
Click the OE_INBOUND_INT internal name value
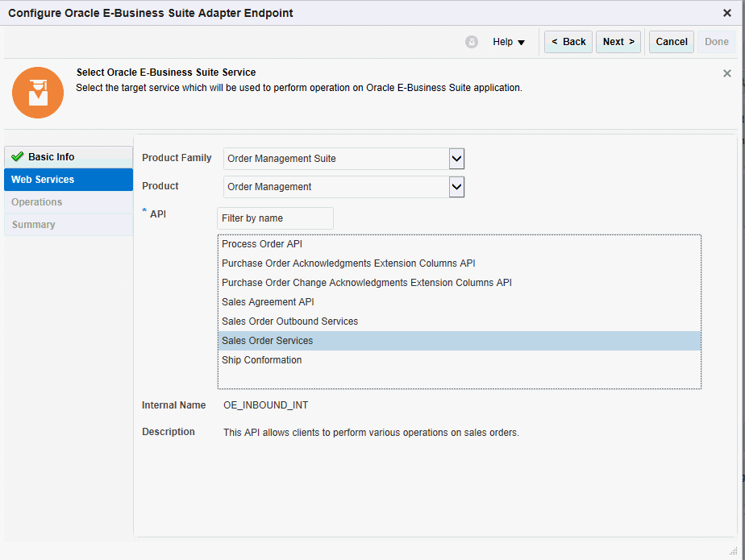tap(265, 405)
